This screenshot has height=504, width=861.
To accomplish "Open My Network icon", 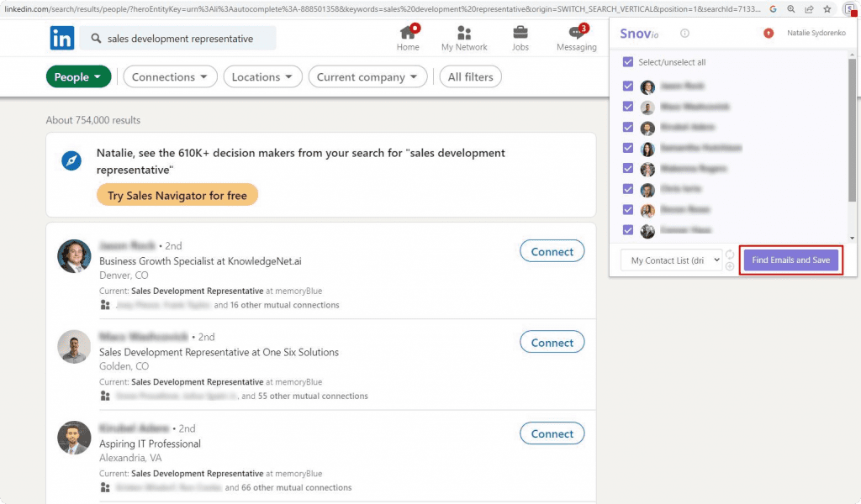I will tap(464, 33).
